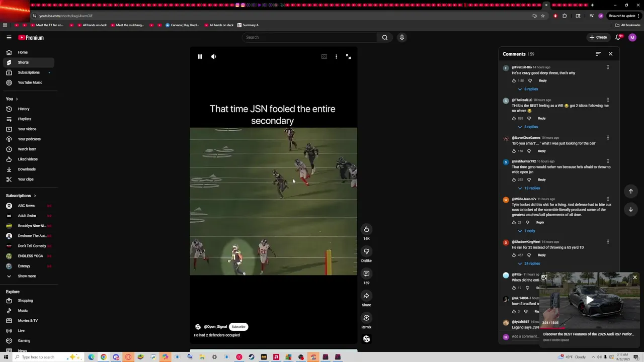Reply to the @ShadowKingWest comment
Image resolution: width=644 pixels, height=362 pixels.
click(x=542, y=255)
